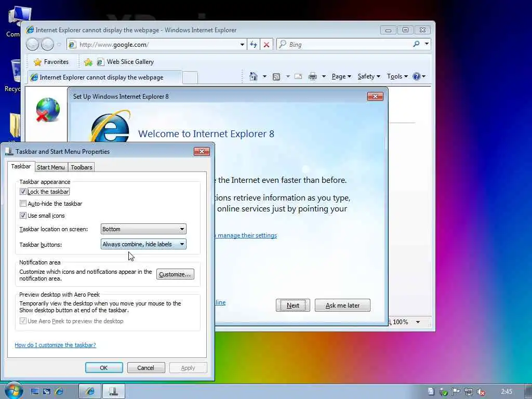Expand the Home button dropdown arrow
The image size is (532, 399).
click(264, 76)
